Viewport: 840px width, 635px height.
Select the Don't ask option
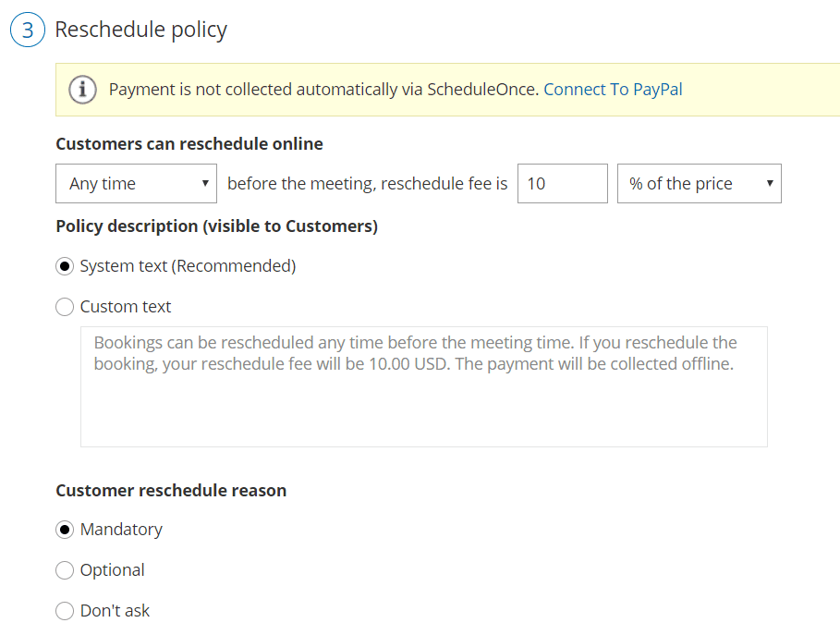[65, 611]
